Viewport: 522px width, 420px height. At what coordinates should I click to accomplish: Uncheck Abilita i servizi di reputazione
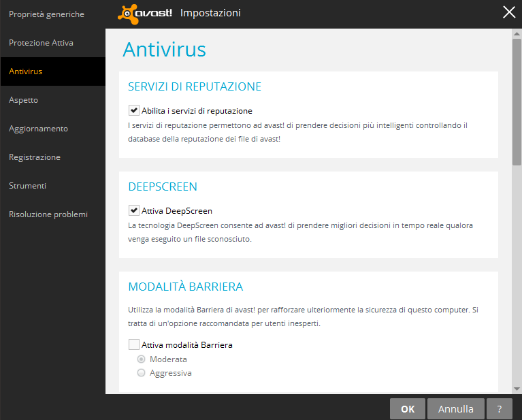coord(134,110)
